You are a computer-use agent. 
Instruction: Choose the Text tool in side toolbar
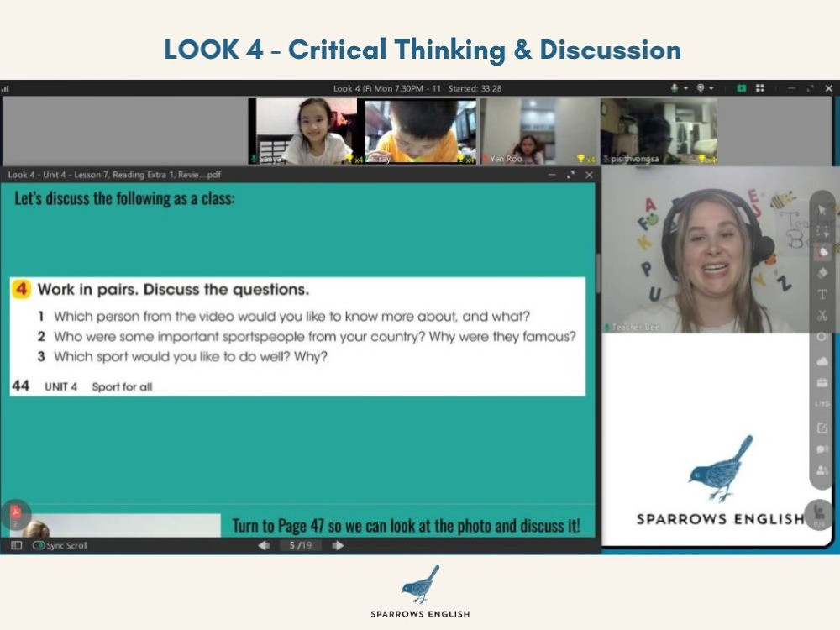[822, 294]
